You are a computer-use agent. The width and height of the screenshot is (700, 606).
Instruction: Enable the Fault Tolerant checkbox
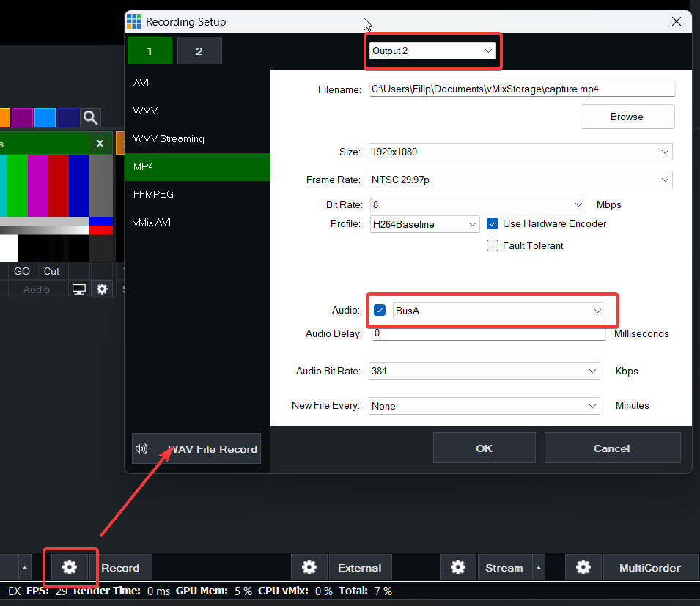click(x=493, y=245)
